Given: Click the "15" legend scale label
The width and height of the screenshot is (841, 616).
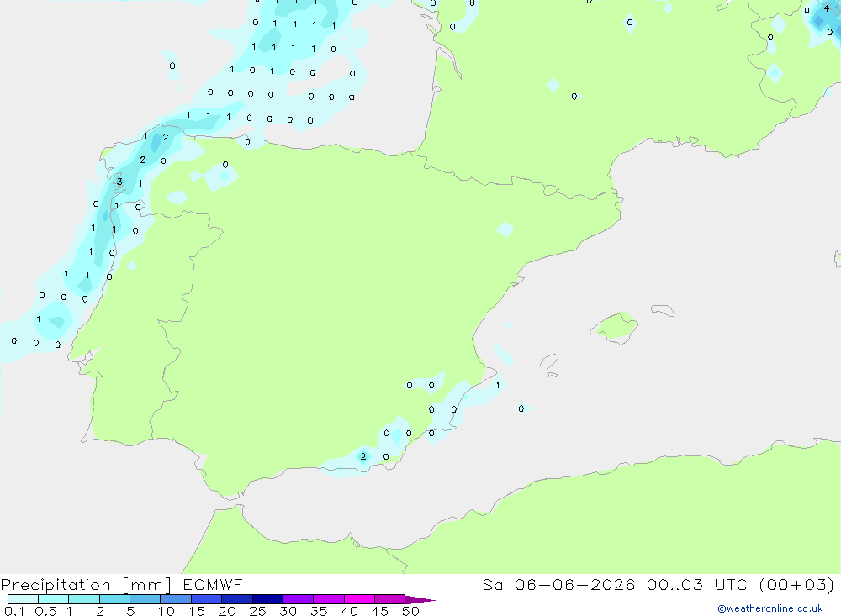Looking at the screenshot, I should pyautogui.click(x=197, y=611).
